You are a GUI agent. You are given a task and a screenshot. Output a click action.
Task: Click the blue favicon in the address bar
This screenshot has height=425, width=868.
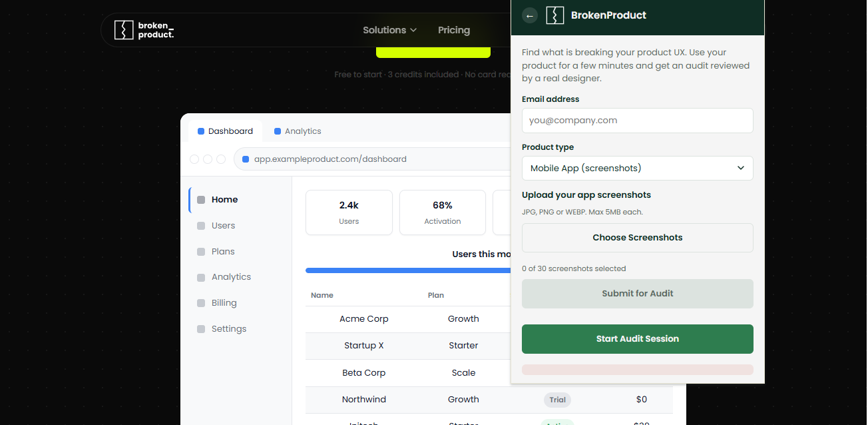click(246, 159)
